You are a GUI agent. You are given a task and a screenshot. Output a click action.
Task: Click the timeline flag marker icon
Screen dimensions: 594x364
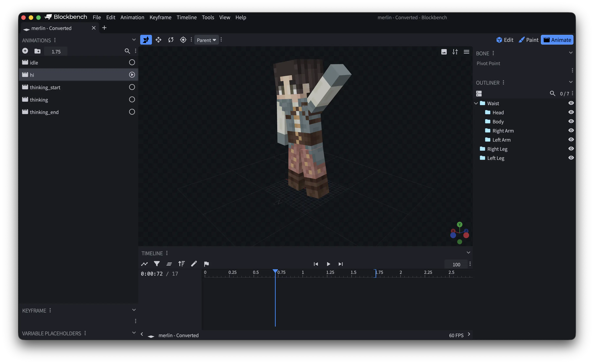[x=206, y=264]
